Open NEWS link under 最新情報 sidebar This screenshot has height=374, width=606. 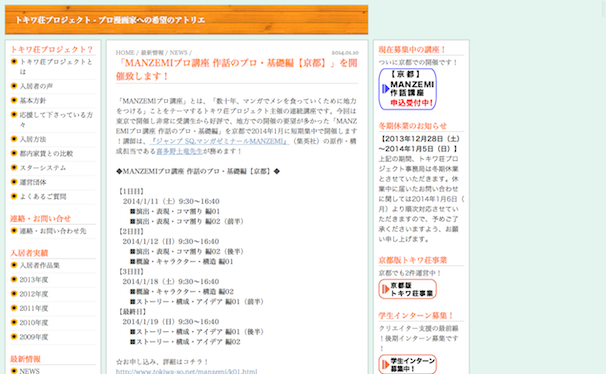click(x=29, y=371)
